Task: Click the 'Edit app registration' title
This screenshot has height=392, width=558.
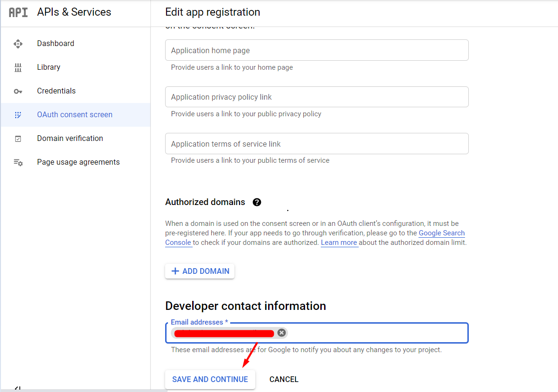Action: click(213, 12)
